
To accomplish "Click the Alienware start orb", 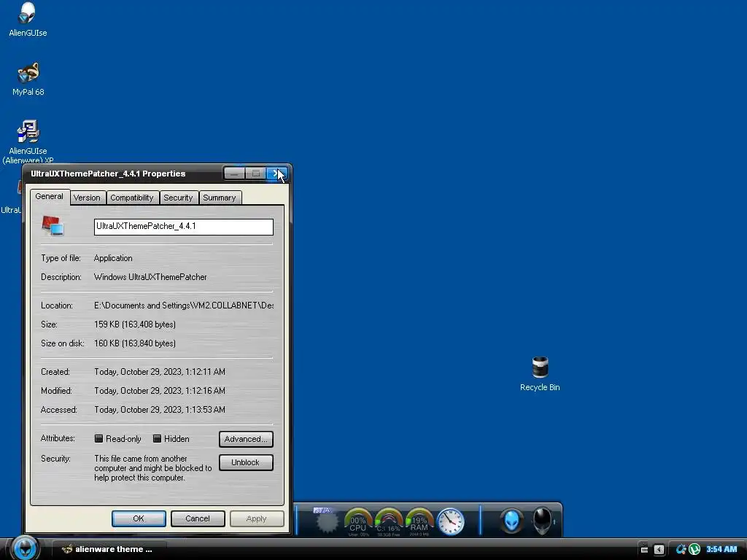I will pos(26,548).
